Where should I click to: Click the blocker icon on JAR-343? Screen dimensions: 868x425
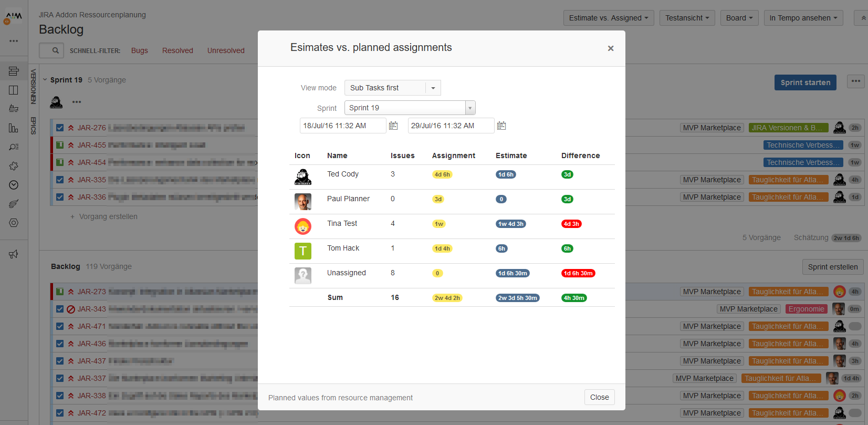coord(71,309)
